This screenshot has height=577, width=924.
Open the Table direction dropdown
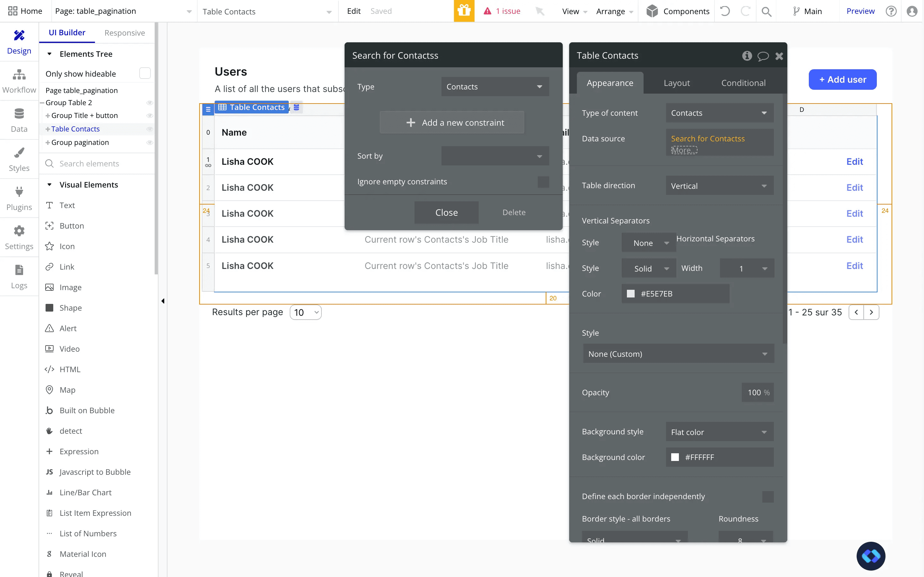click(719, 186)
